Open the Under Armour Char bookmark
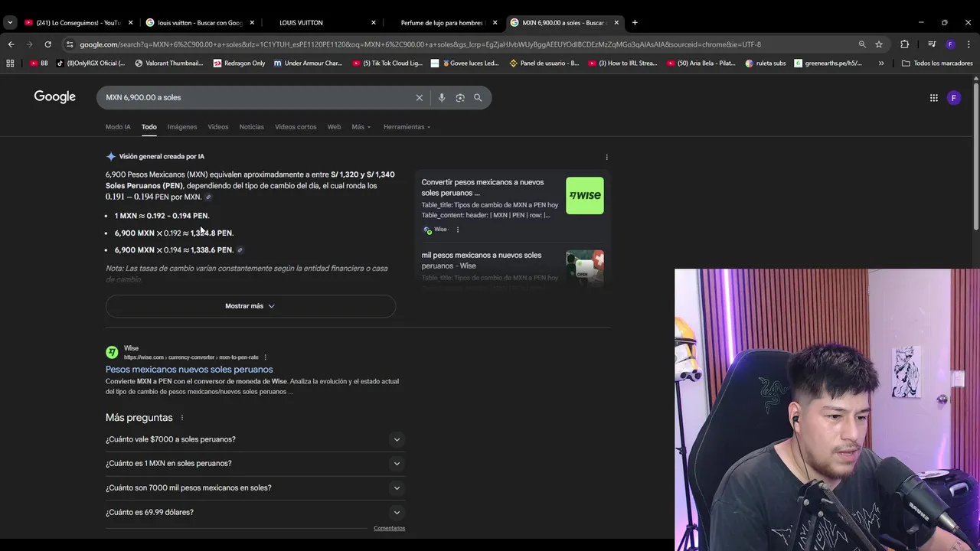 coord(309,64)
